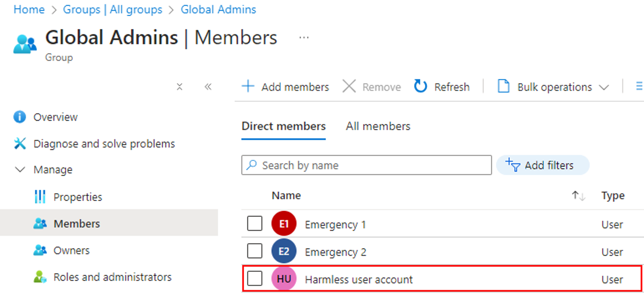This screenshot has height=295, width=644.
Task: Click the Refresh circular arrow icon
Action: click(x=420, y=87)
